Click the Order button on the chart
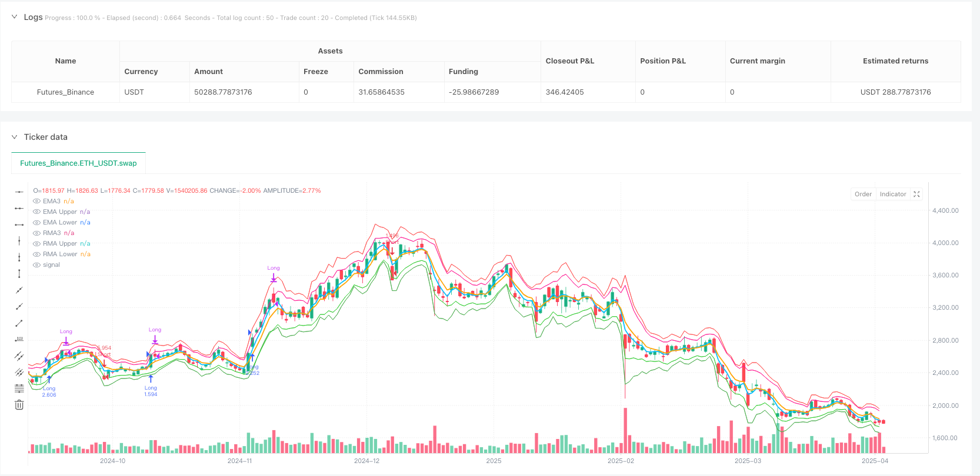Viewport: 980px width, 476px height. pyautogui.click(x=863, y=194)
